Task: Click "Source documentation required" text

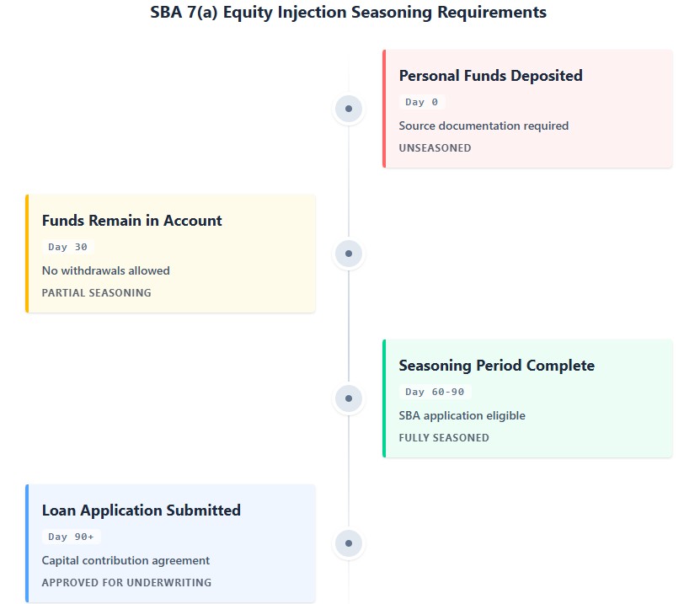Action: (x=484, y=126)
